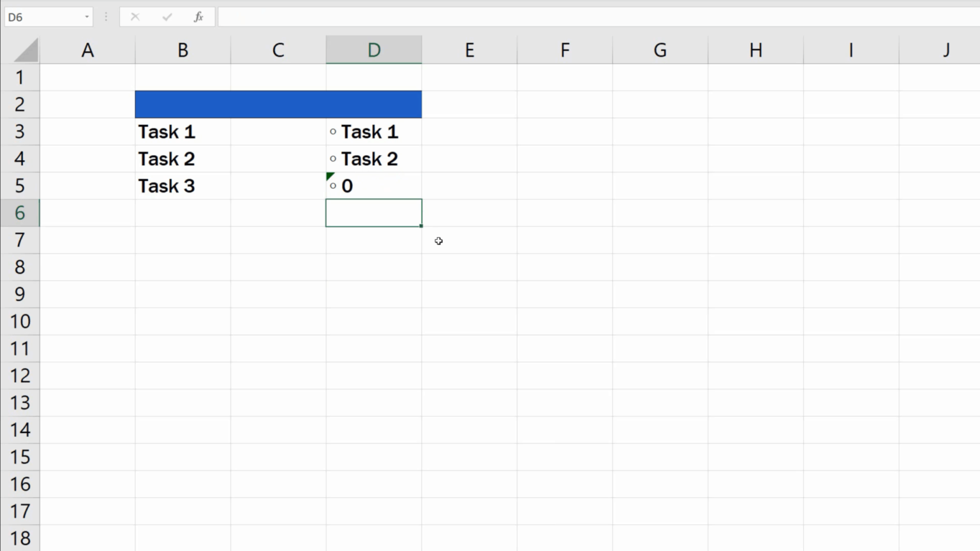Viewport: 980px width, 551px height.
Task: Click the bullet marker before Task 2 in D4
Action: click(x=333, y=158)
